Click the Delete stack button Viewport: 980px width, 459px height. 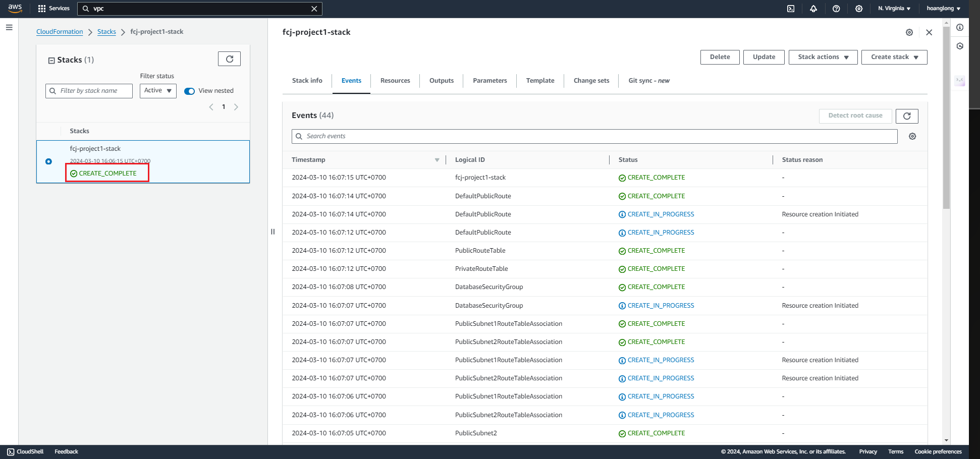coord(720,57)
